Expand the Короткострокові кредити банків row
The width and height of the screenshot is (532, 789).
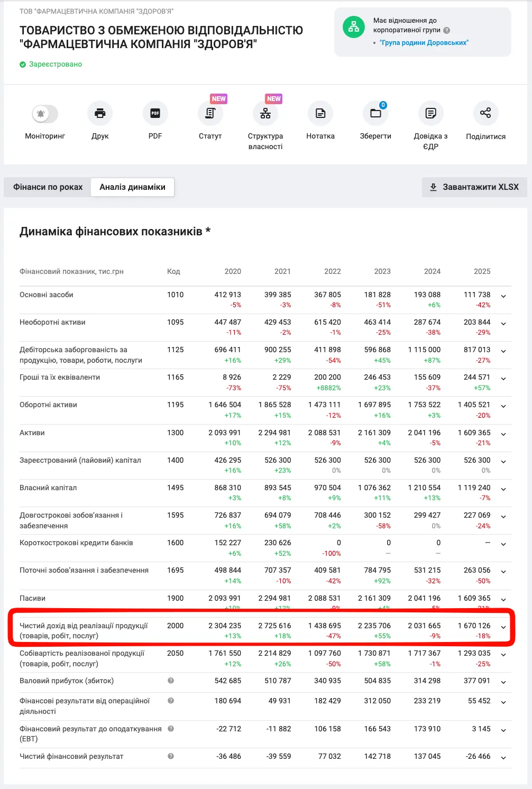click(x=503, y=544)
